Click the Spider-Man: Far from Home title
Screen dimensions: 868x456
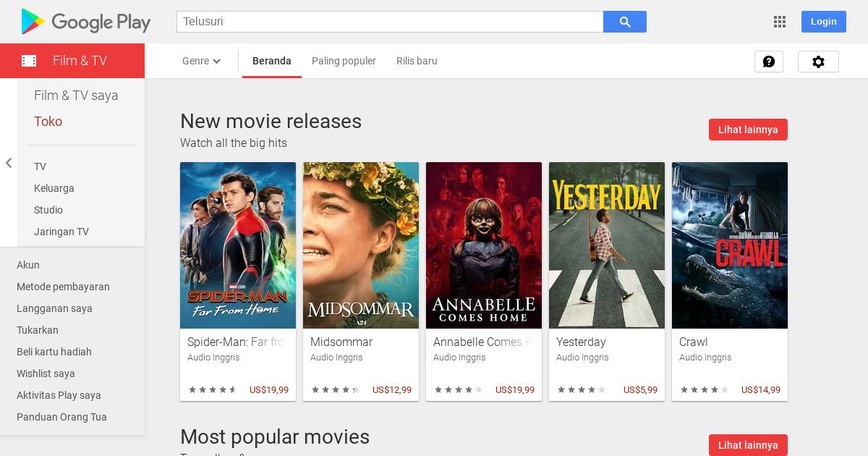click(x=236, y=342)
